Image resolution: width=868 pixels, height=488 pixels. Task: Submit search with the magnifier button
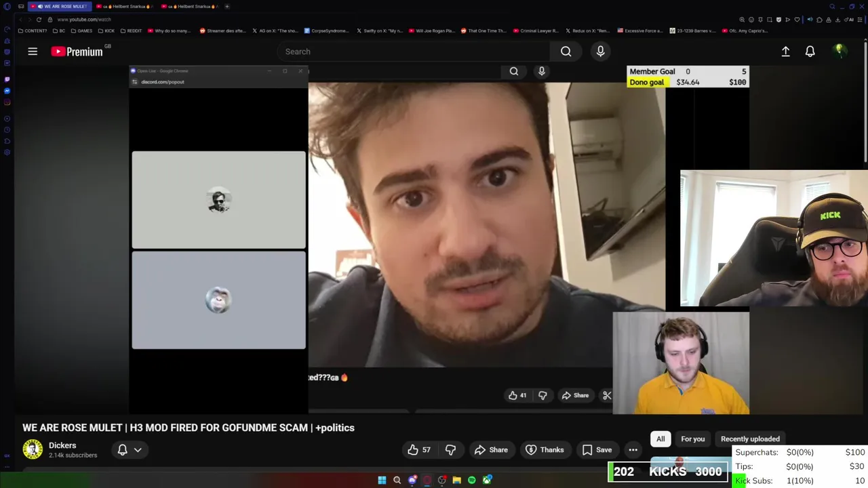[566, 52]
